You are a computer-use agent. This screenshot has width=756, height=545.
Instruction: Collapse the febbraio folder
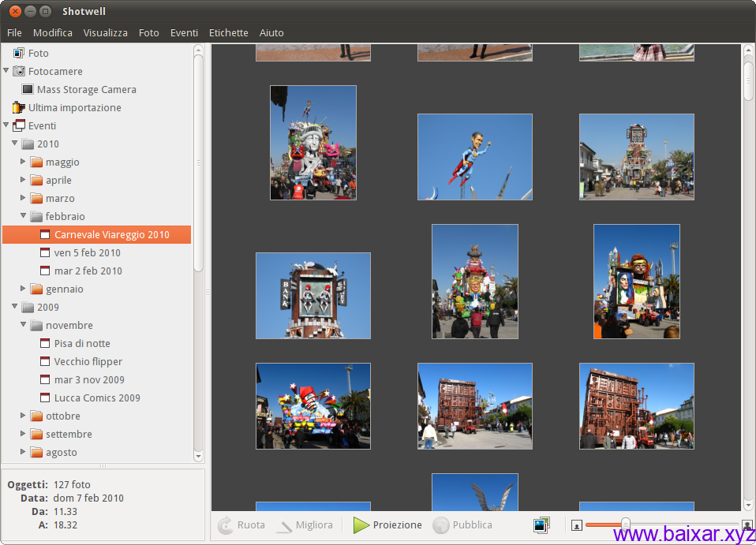click(x=24, y=216)
